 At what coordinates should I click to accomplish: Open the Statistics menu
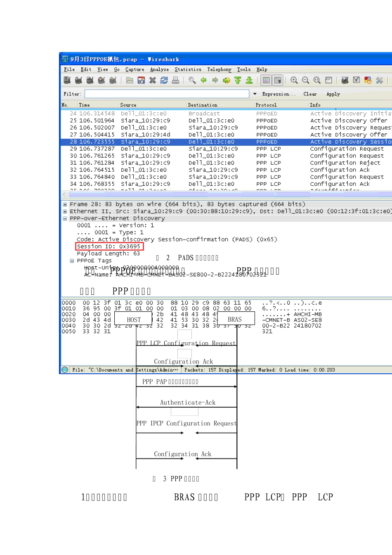pyautogui.click(x=188, y=69)
